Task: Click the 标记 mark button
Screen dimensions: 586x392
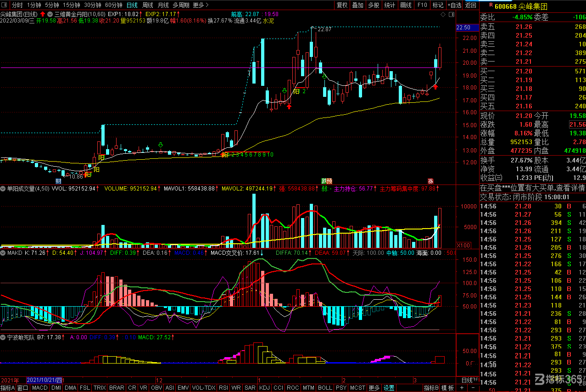Action: [x=438, y=5]
